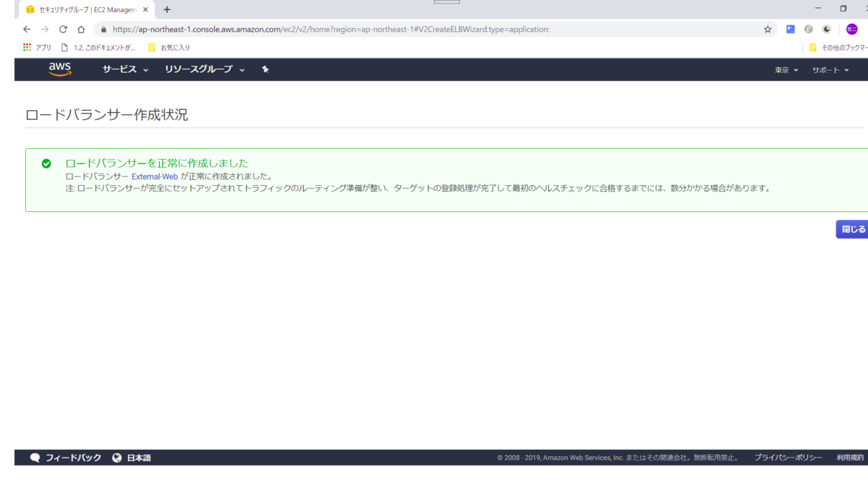
Task: Pin a service using the pushpin icon
Action: click(x=265, y=69)
